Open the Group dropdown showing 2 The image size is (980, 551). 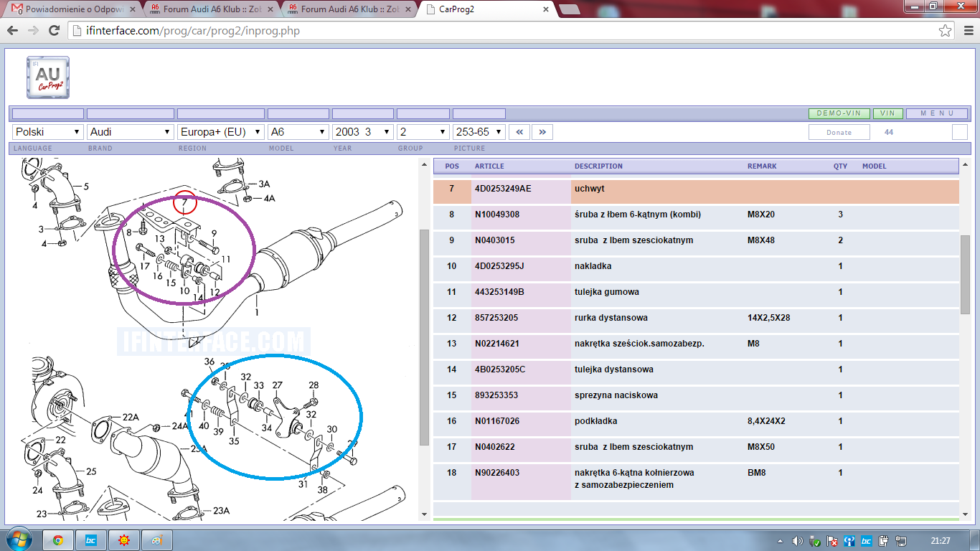(423, 132)
